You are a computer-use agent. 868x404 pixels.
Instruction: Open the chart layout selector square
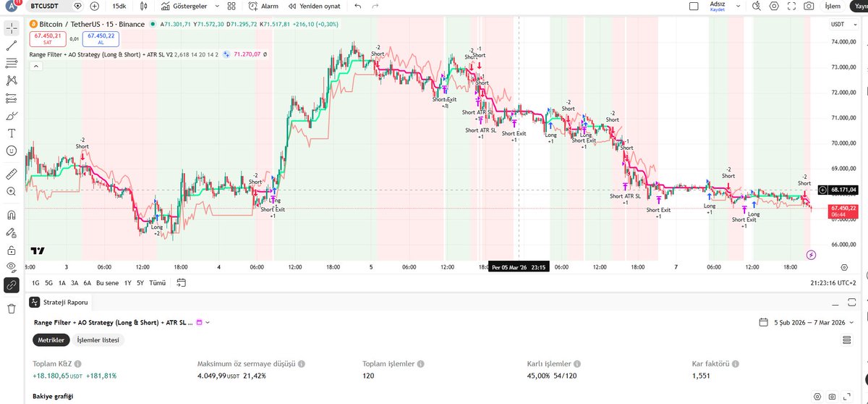(694, 7)
